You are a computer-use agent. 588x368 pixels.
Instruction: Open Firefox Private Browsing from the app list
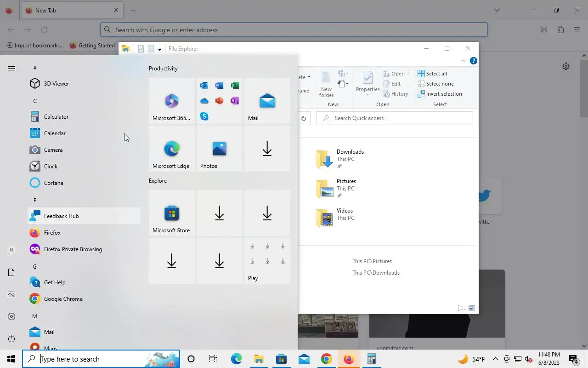point(84,249)
